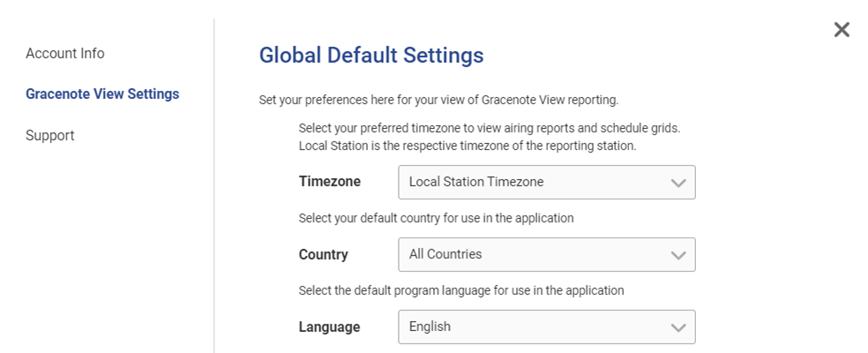868x353 pixels.
Task: Click the bold Country field label
Action: coord(324,255)
